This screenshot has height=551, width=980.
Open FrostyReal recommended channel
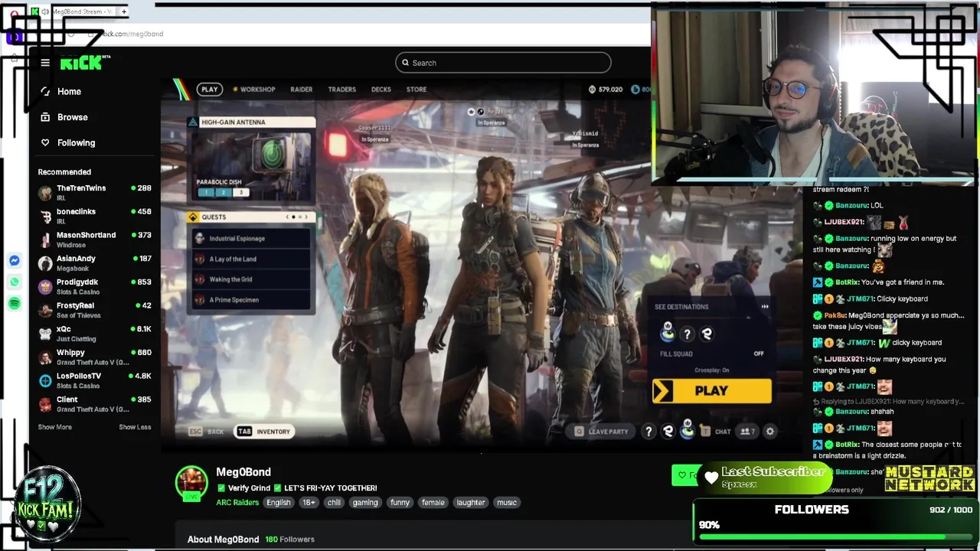point(94,310)
